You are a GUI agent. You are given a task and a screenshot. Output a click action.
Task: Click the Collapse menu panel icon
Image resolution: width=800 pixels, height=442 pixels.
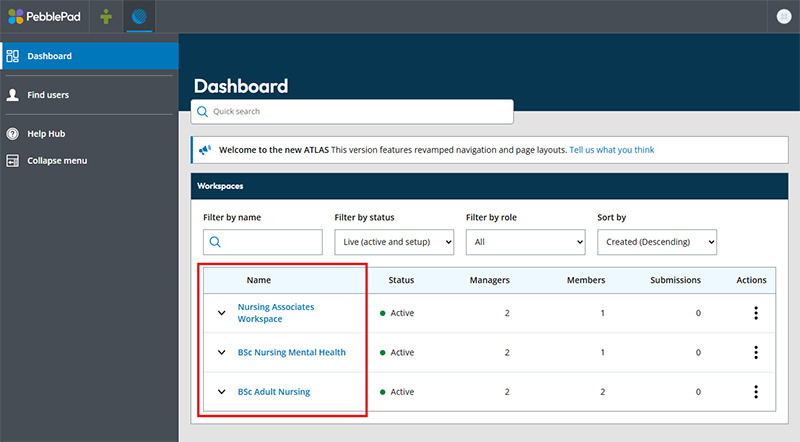tap(13, 161)
